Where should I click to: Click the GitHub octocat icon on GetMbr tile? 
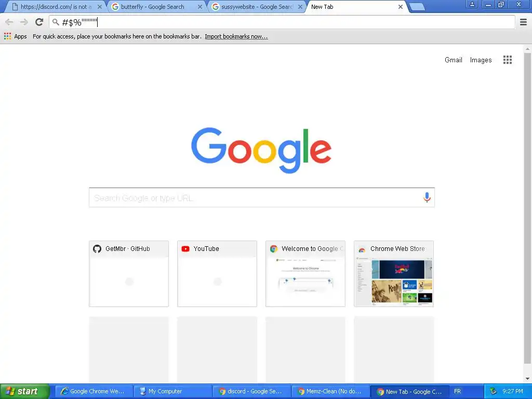97,249
